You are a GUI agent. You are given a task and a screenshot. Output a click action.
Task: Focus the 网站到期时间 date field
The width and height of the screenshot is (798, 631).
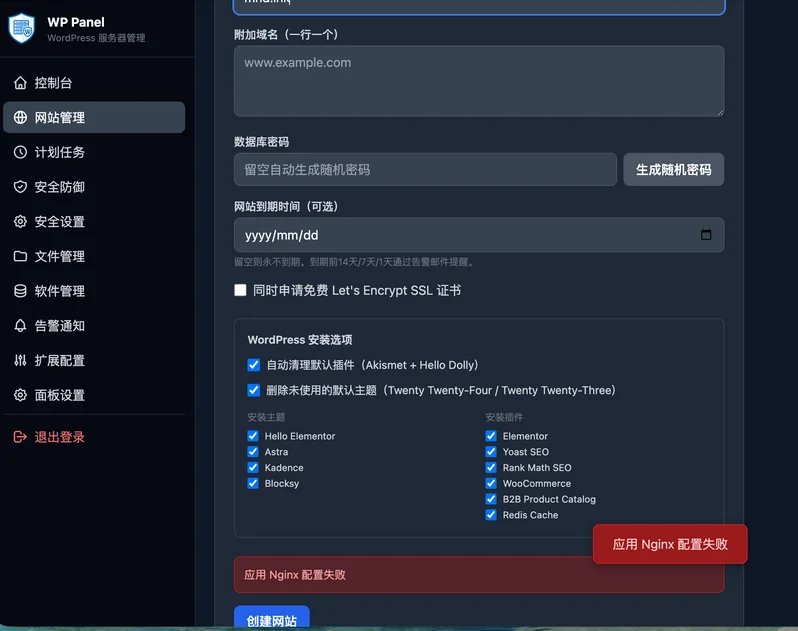point(479,235)
